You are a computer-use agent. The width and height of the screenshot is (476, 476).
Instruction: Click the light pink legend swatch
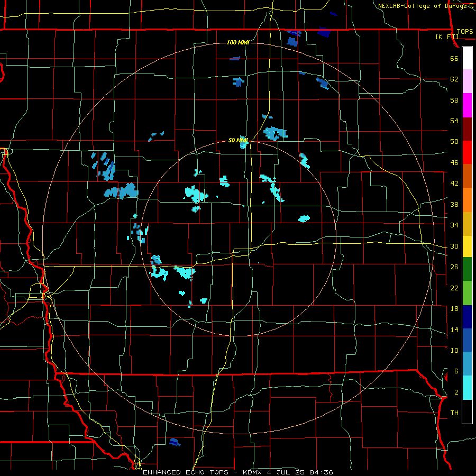[x=467, y=81]
